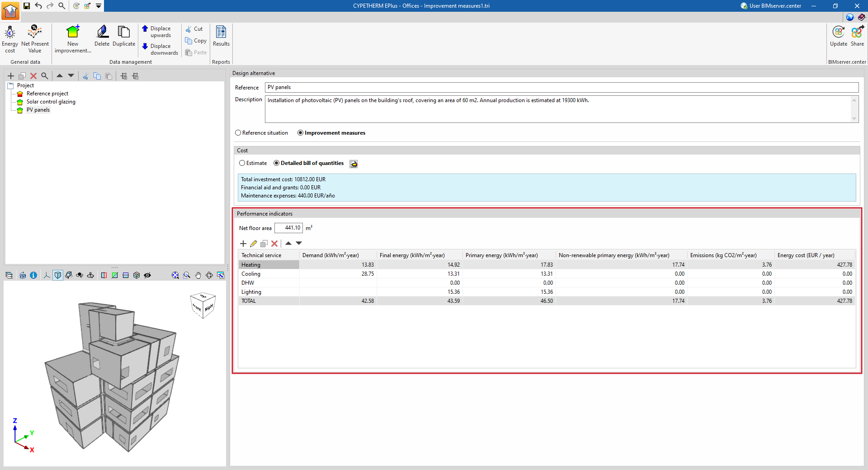Image resolution: width=868 pixels, height=470 pixels.
Task: Delete selected performance indicator row
Action: (x=274, y=244)
